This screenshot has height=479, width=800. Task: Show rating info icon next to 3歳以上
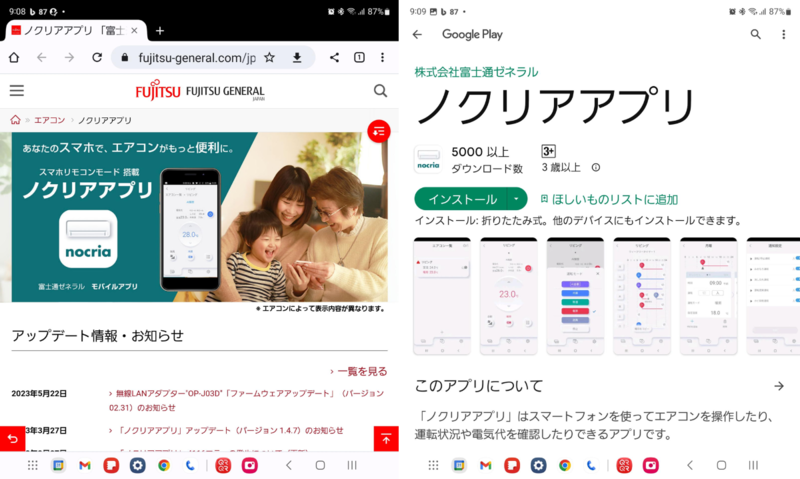[595, 167]
